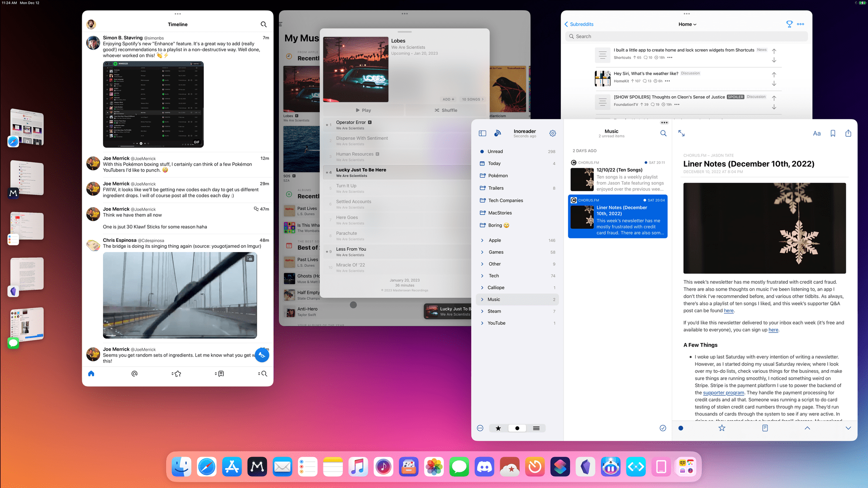Share the Liner Notes article
The width and height of the screenshot is (868, 488).
coord(848,133)
